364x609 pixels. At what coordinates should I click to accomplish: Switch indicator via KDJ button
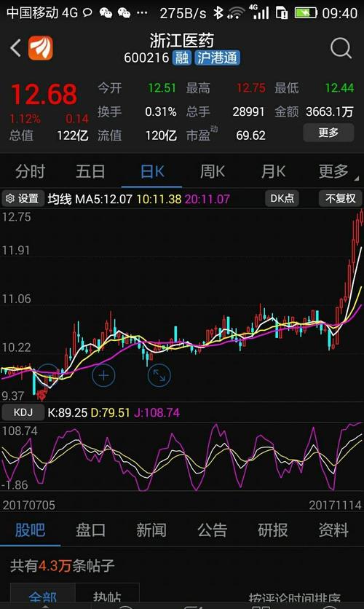23,412
